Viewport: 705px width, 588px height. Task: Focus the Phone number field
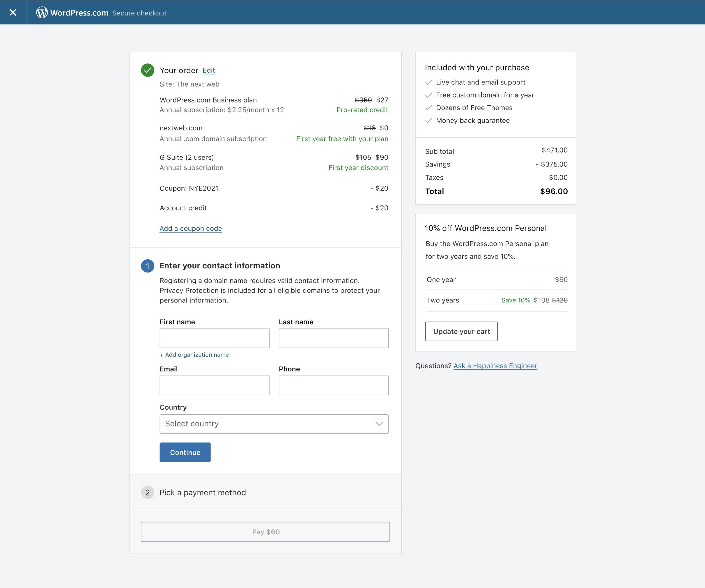(333, 385)
